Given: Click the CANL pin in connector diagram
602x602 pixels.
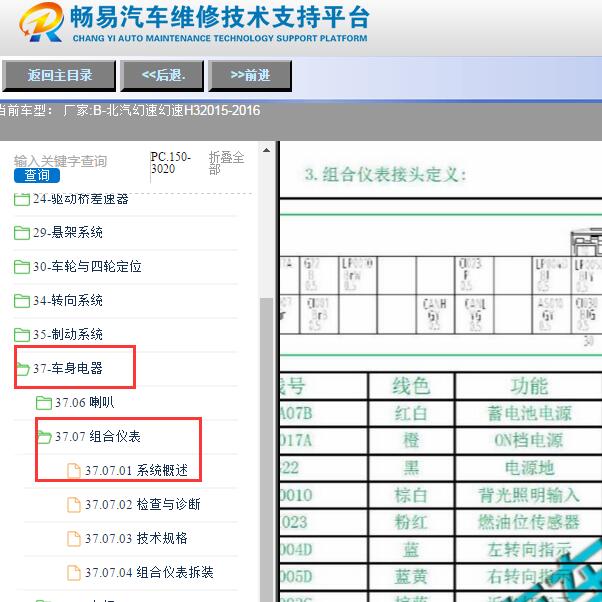Looking at the screenshot, I should pyautogui.click(x=475, y=314).
